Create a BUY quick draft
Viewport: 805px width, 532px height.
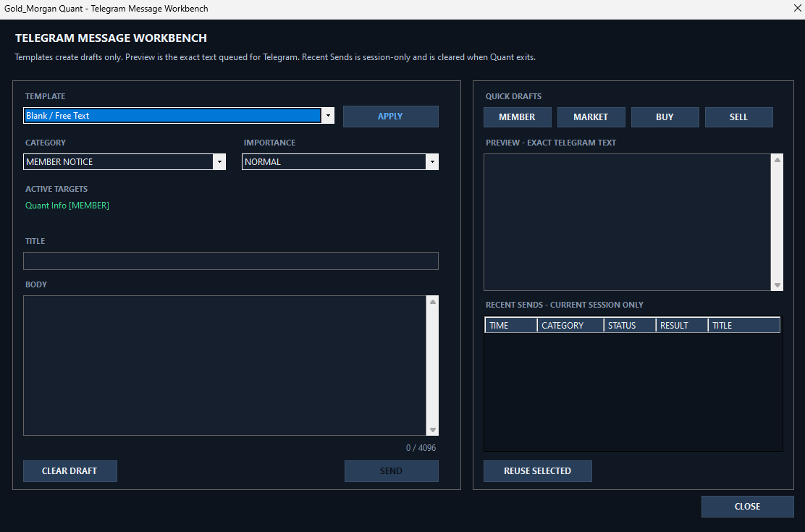(665, 117)
